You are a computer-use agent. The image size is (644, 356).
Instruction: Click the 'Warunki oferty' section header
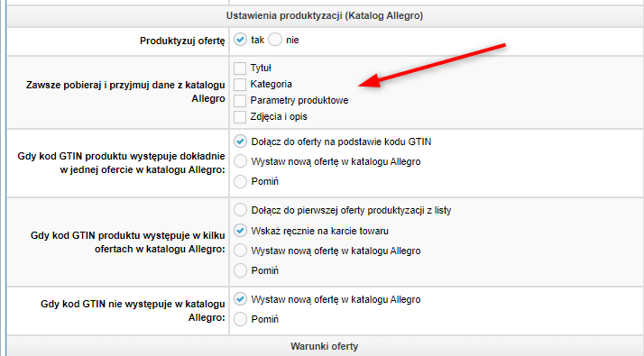pyautogui.click(x=325, y=346)
